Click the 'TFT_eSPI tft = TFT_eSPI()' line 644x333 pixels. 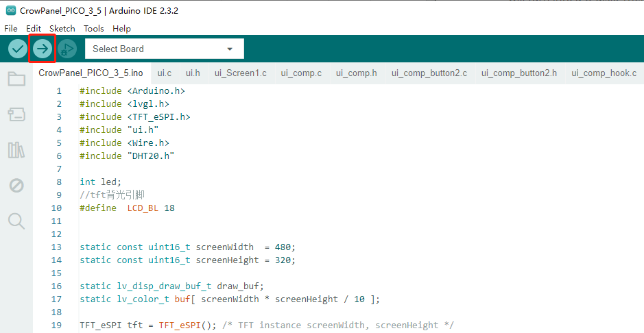(267, 325)
